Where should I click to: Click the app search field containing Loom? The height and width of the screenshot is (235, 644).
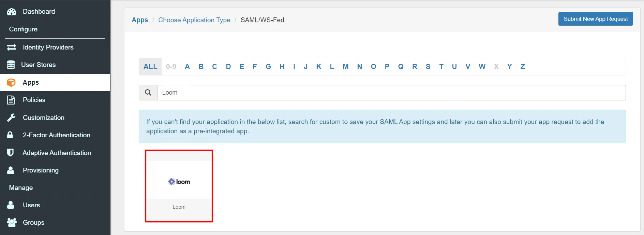coord(391,93)
